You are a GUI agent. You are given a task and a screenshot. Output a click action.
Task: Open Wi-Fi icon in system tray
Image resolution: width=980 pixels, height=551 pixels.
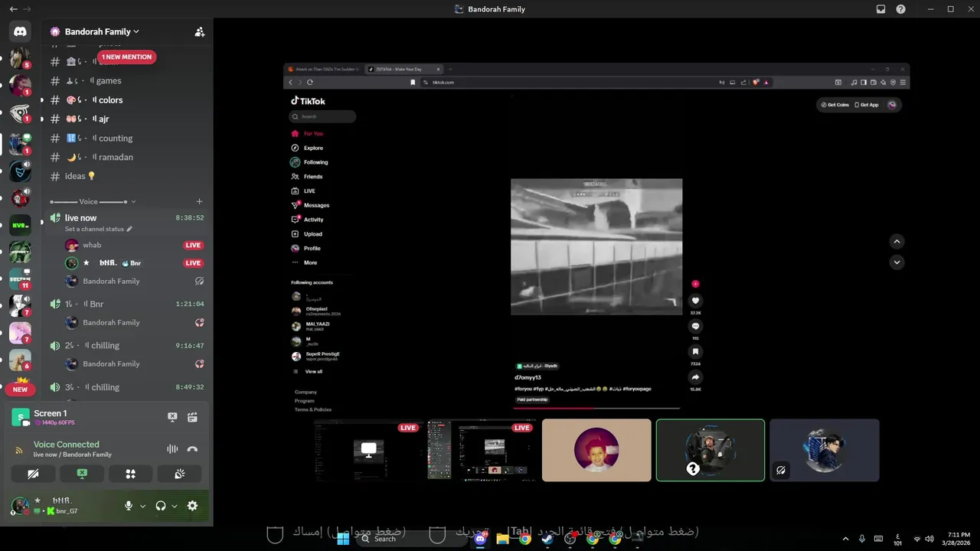917,539
